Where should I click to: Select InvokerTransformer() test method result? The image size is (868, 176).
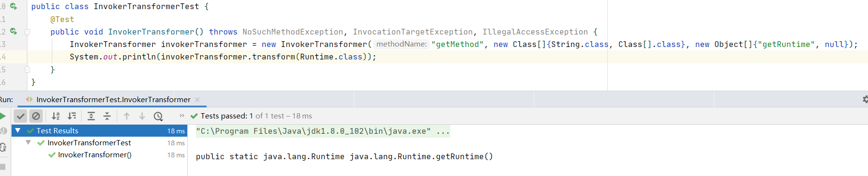point(95,155)
